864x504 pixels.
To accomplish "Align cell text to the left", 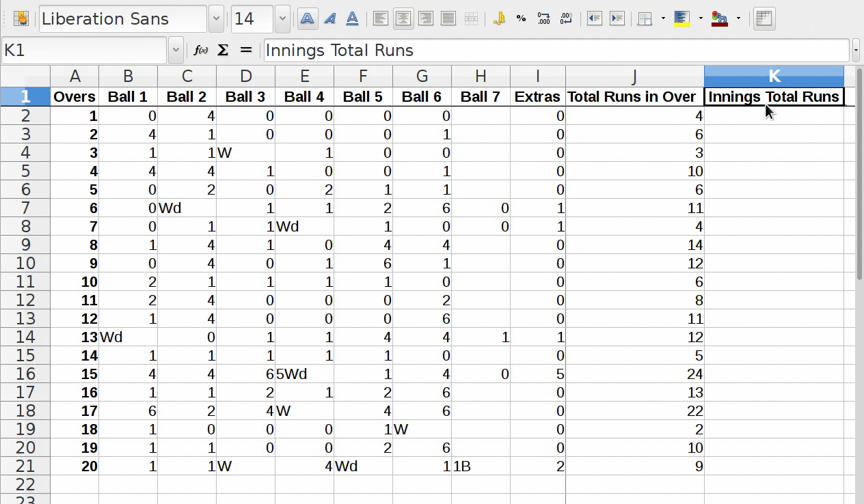I will (x=381, y=19).
